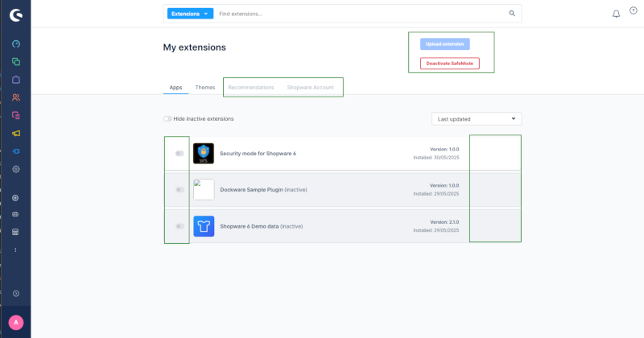Click the search magnifier icon
This screenshot has width=644, height=338.
pyautogui.click(x=512, y=14)
